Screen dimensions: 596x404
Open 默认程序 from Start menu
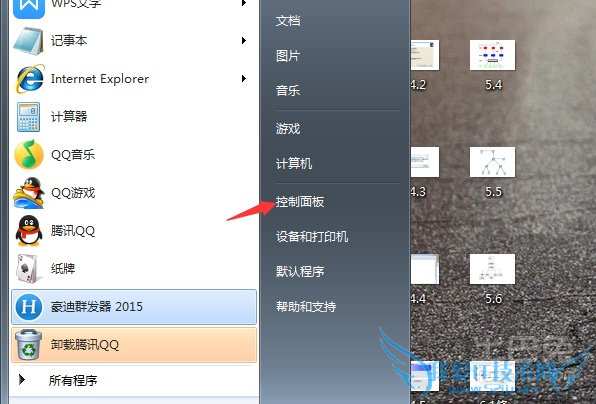[300, 272]
